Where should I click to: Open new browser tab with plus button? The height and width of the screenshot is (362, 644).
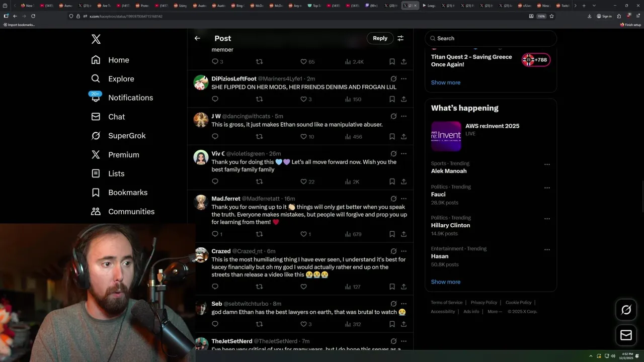tap(584, 6)
